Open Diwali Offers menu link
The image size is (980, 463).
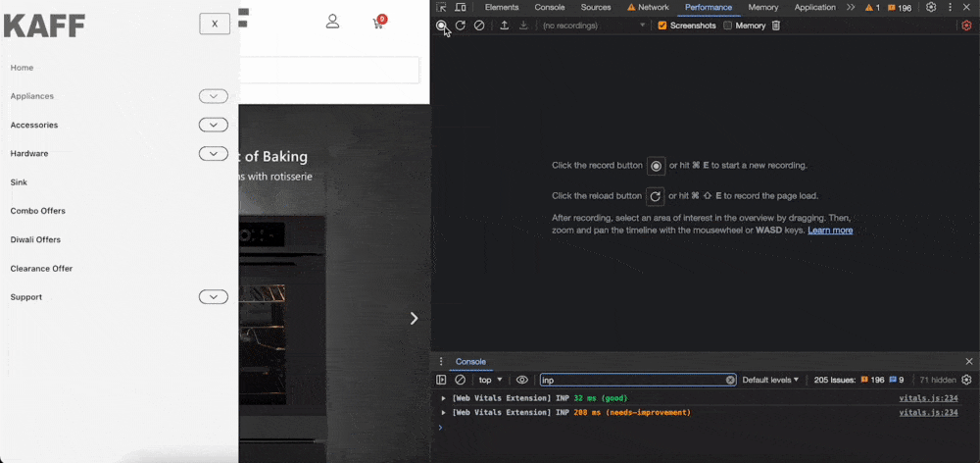coord(35,239)
